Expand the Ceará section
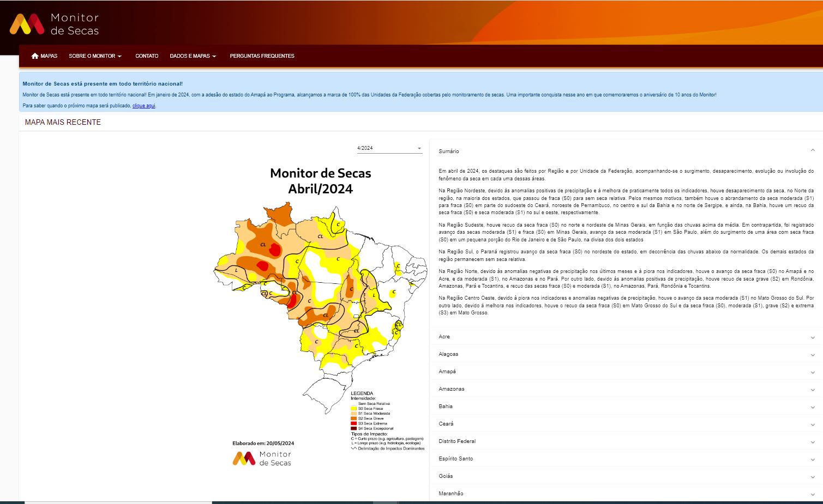The image size is (823, 504). (626, 424)
